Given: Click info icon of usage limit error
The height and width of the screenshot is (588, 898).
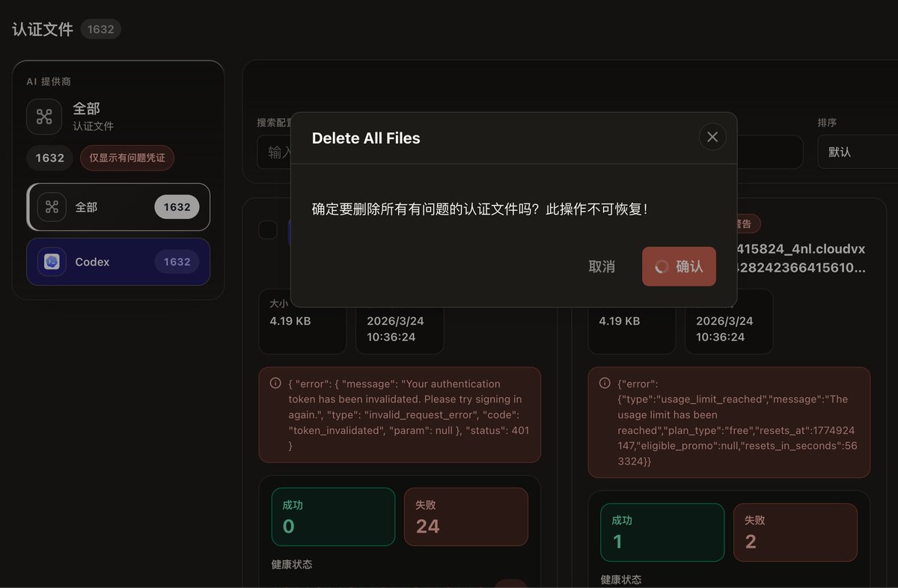Looking at the screenshot, I should point(605,383).
